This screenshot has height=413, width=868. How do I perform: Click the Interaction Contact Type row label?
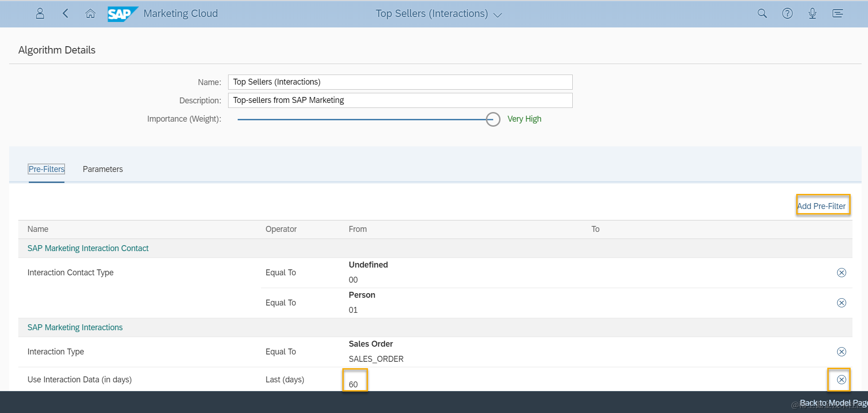point(70,273)
